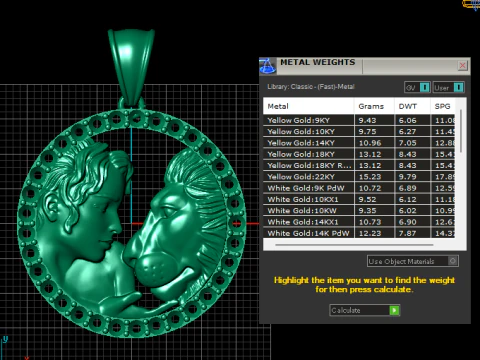
Task: Select the White Gold:10KW row
Action: [x=359, y=211]
